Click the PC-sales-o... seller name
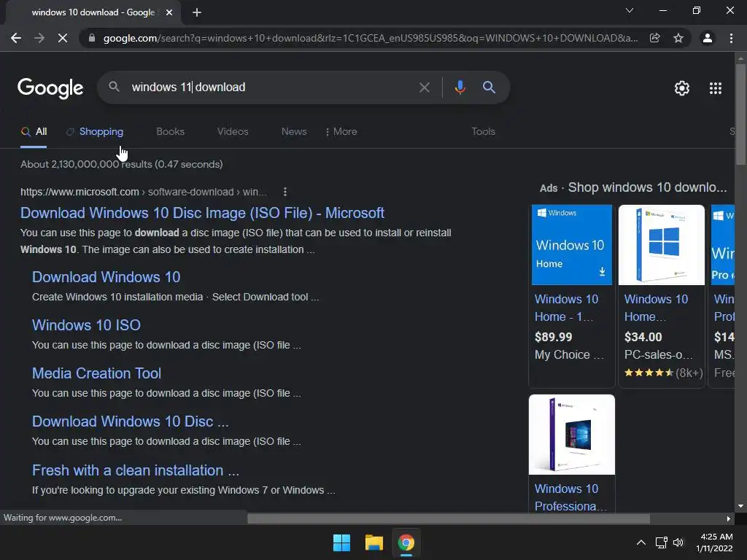The width and height of the screenshot is (747, 560). (x=659, y=355)
